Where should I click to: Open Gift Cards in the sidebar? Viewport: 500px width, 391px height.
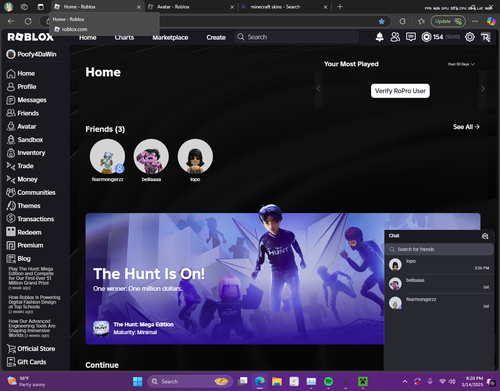(26, 362)
